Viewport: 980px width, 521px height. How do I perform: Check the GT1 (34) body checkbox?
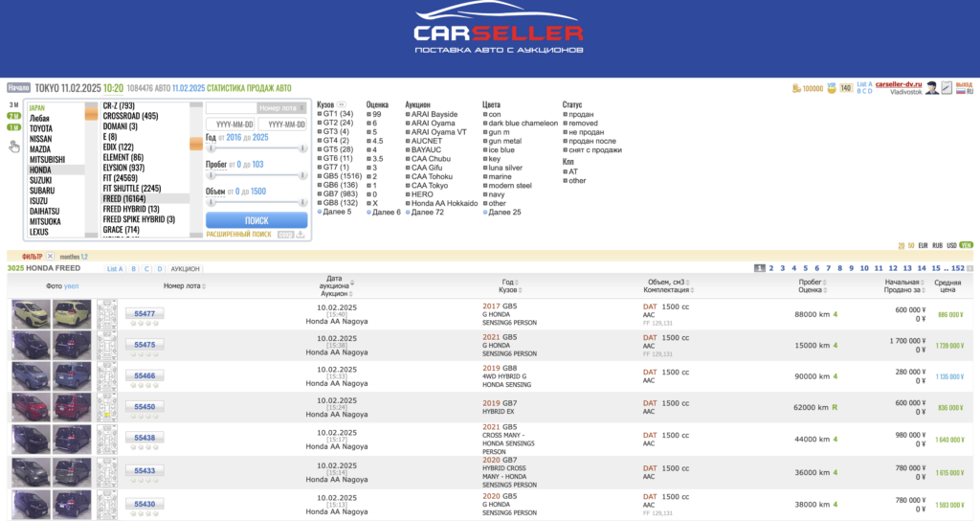320,114
